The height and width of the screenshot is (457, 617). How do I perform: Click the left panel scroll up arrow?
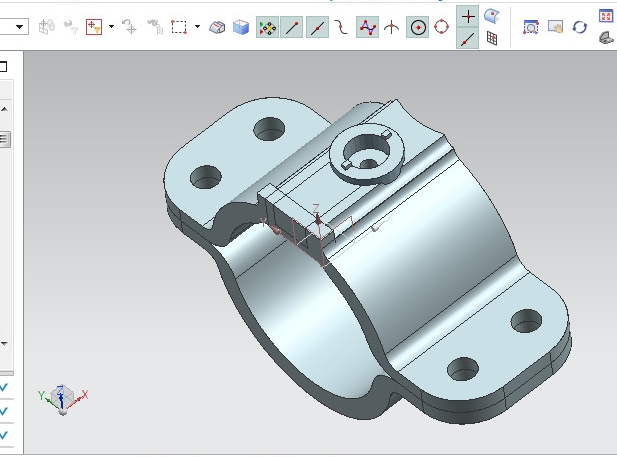coord(4,109)
